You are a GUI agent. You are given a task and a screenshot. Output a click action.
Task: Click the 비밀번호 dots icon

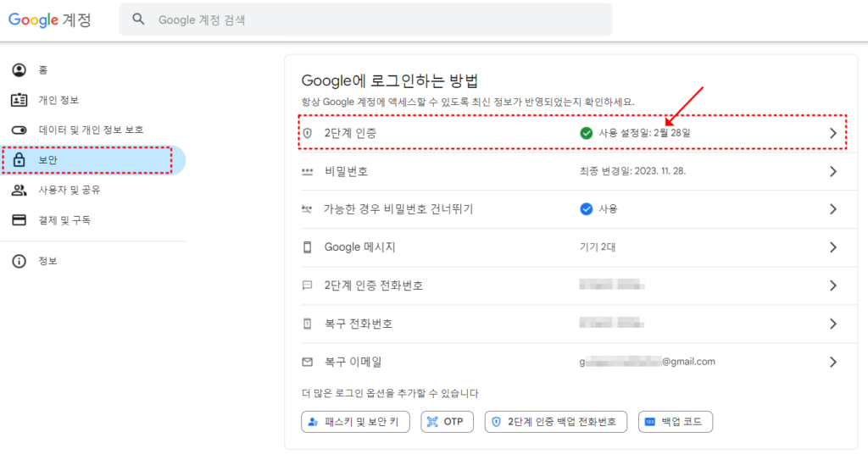[307, 172]
